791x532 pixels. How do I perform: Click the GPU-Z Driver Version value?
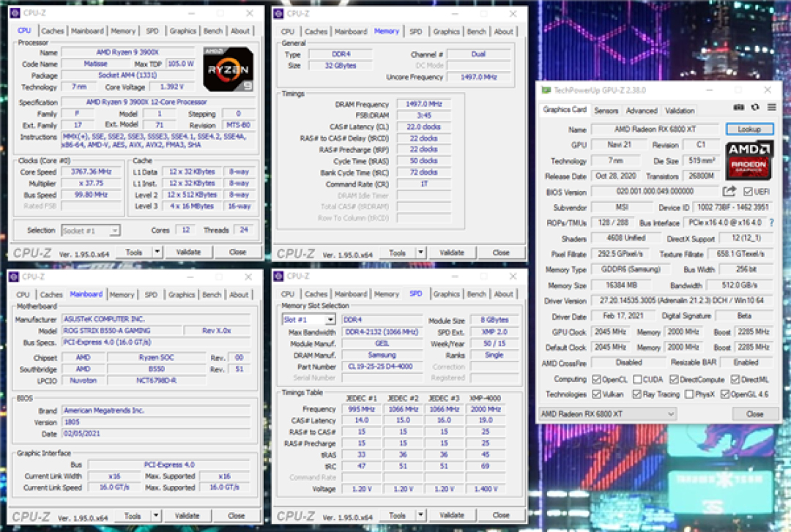point(682,301)
